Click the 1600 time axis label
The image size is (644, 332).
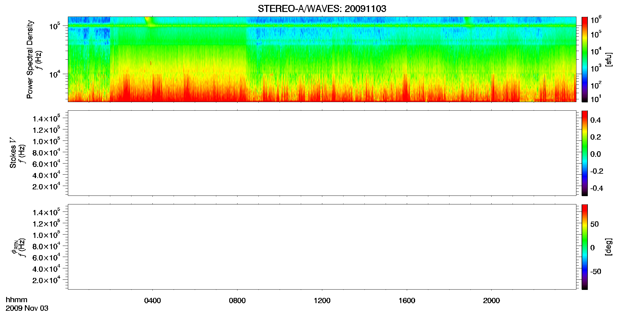[x=407, y=301]
